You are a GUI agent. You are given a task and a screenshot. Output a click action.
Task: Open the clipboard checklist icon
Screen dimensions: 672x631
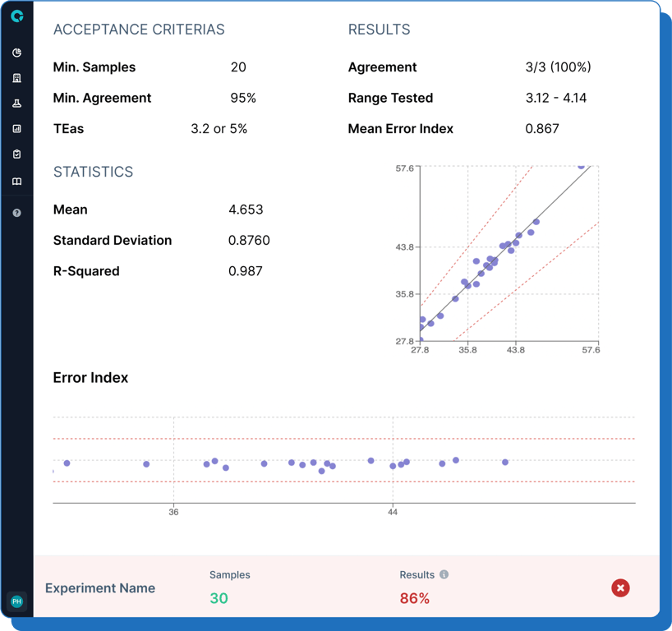(16, 154)
